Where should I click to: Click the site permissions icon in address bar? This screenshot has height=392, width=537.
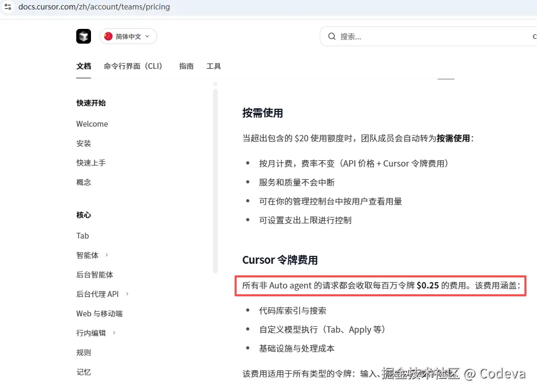pyautogui.click(x=7, y=7)
